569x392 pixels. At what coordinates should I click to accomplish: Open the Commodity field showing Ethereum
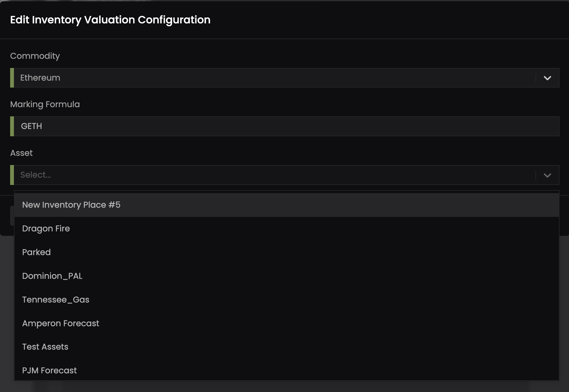272,78
